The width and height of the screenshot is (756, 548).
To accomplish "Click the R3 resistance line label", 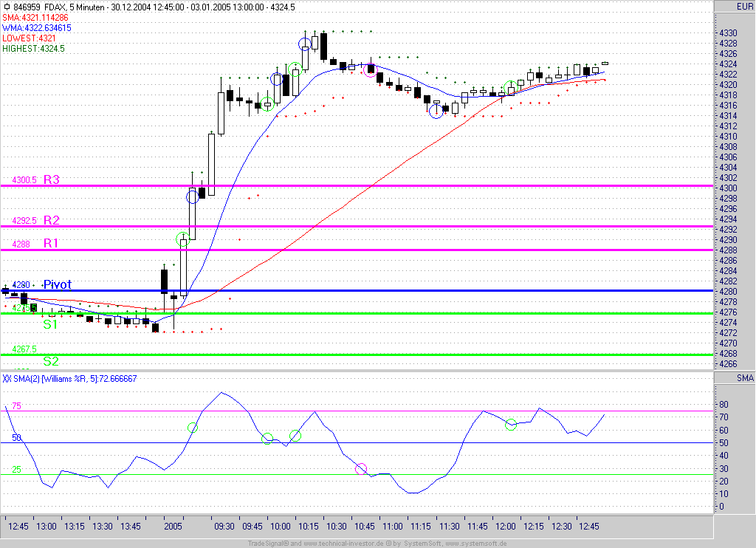I will click(x=51, y=179).
